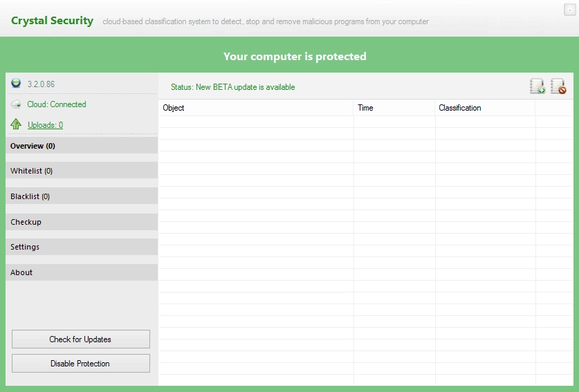The image size is (579, 392).
Task: Sort by the Classification column header
Action: pos(485,108)
